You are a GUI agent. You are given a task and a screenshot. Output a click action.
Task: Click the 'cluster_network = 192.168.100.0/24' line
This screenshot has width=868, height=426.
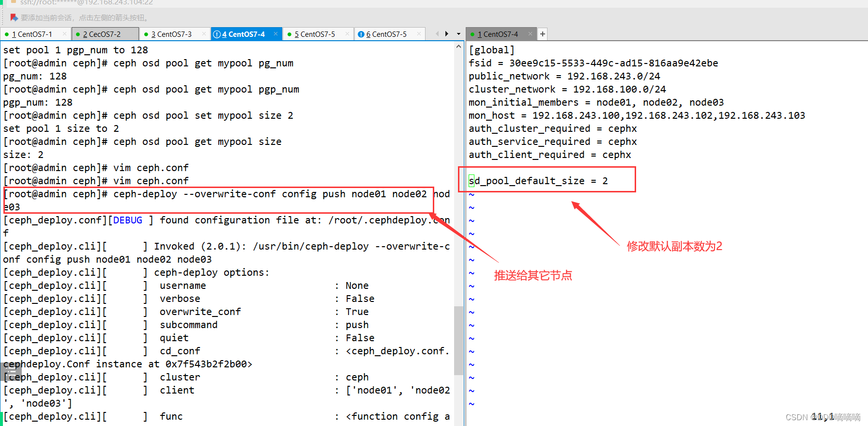click(567, 89)
